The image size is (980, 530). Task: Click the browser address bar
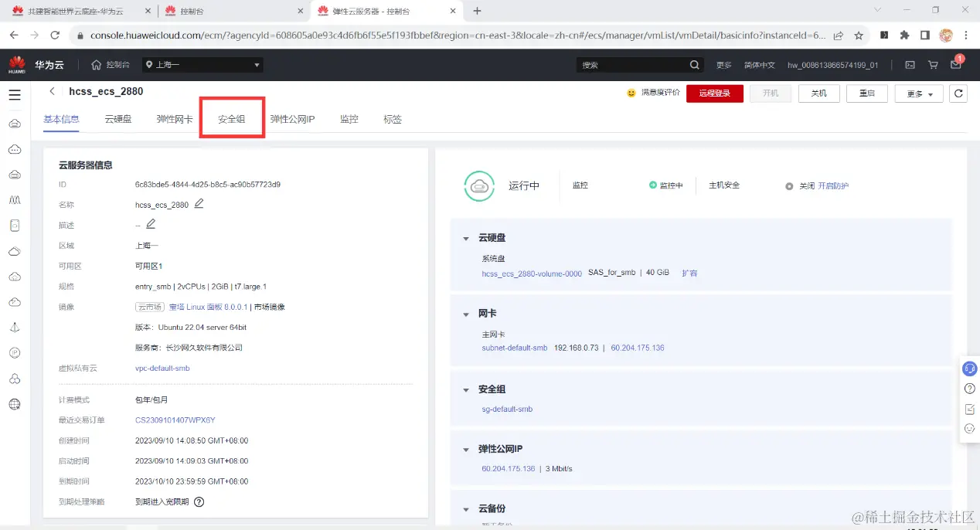[456, 36]
